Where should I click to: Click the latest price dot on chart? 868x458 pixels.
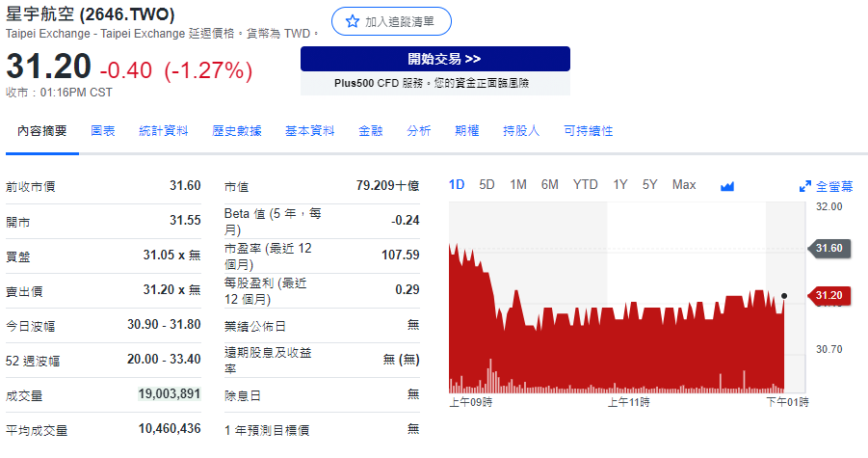point(784,296)
